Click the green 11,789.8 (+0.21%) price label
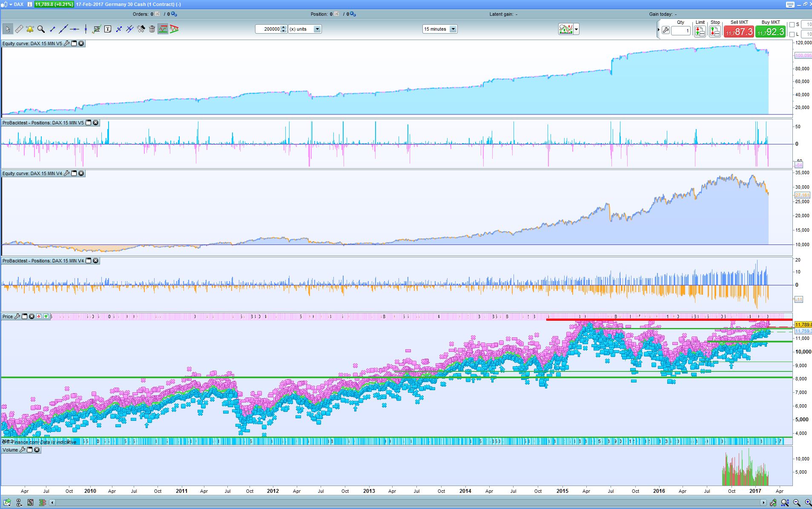 54,4
